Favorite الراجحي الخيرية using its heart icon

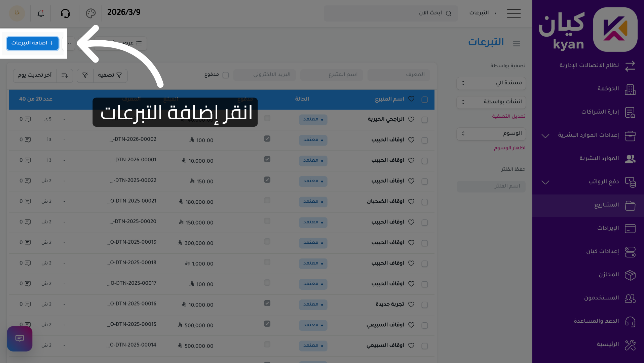pos(411,119)
